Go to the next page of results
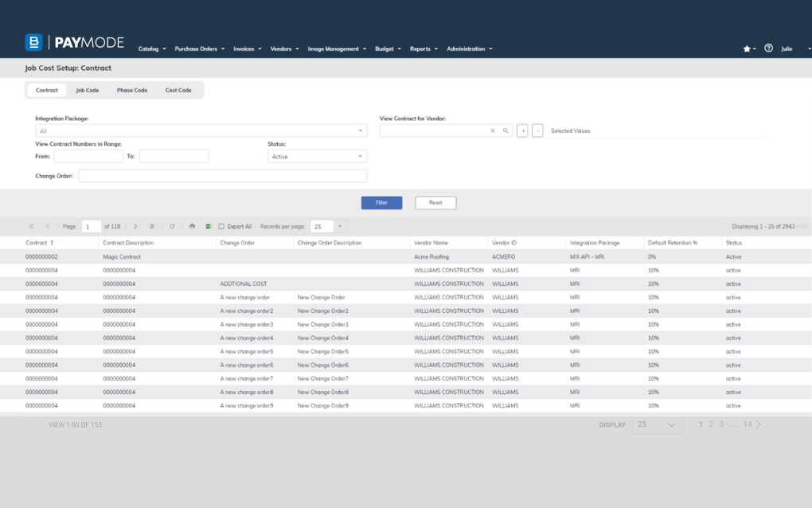 [135, 227]
